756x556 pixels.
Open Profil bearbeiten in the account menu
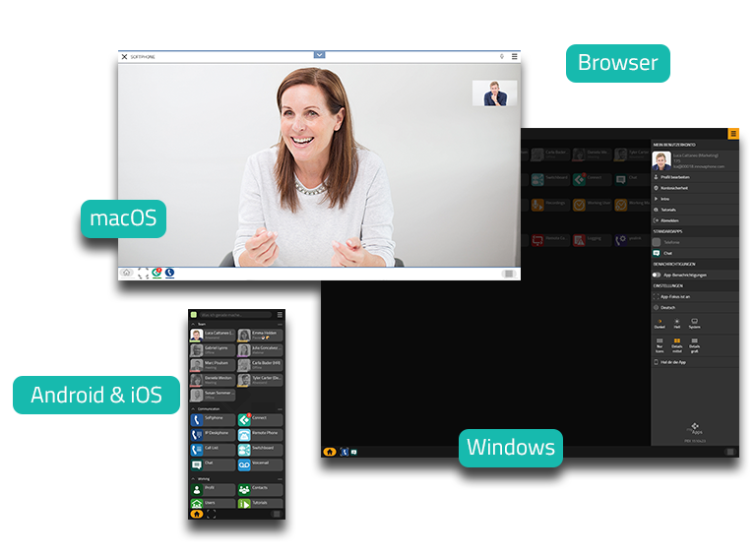(x=695, y=177)
